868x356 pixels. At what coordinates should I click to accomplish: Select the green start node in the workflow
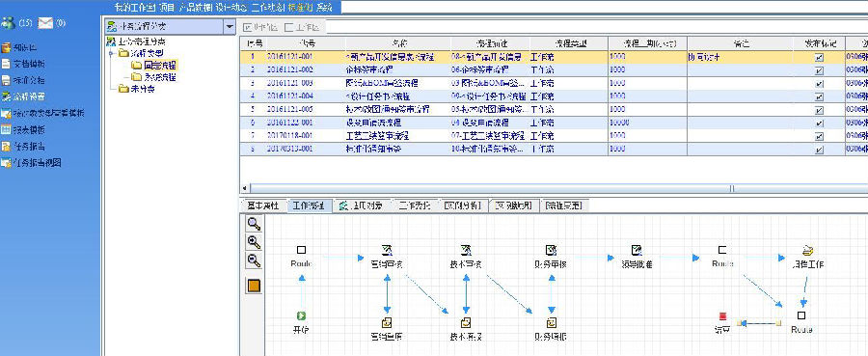(x=301, y=316)
